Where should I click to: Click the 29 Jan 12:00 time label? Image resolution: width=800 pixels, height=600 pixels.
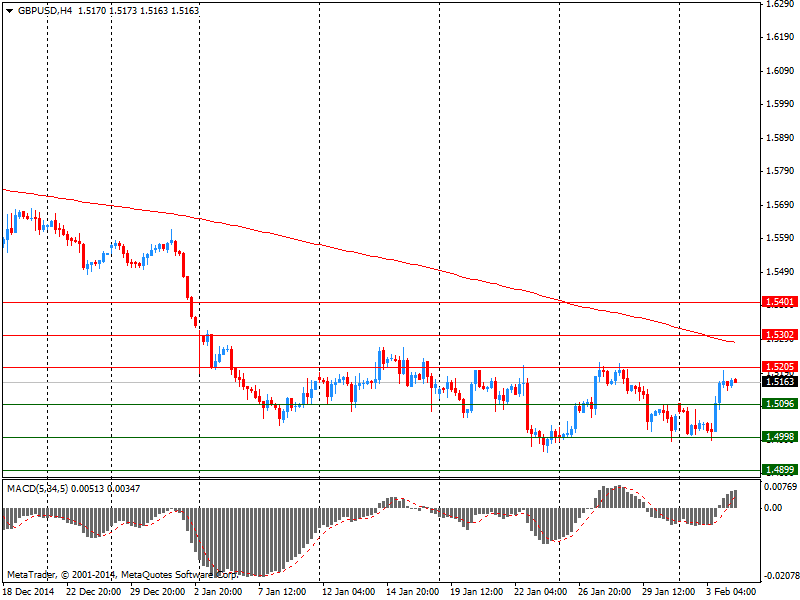tap(668, 592)
